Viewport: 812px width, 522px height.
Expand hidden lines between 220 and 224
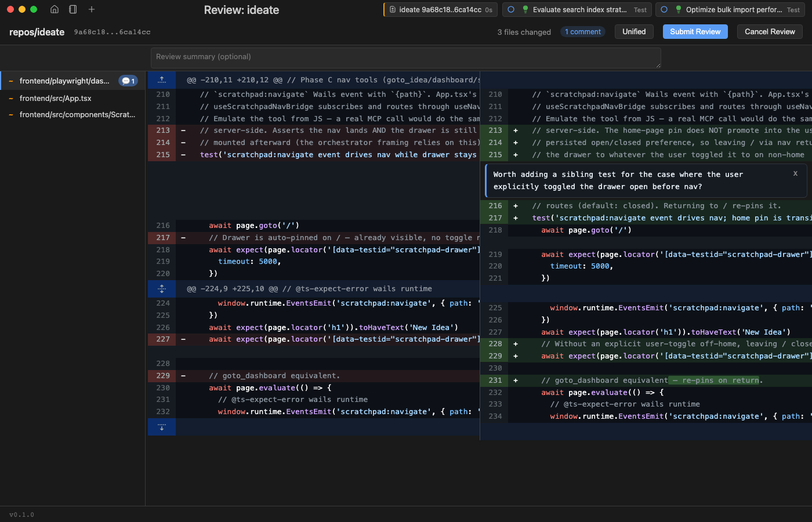coord(162,288)
